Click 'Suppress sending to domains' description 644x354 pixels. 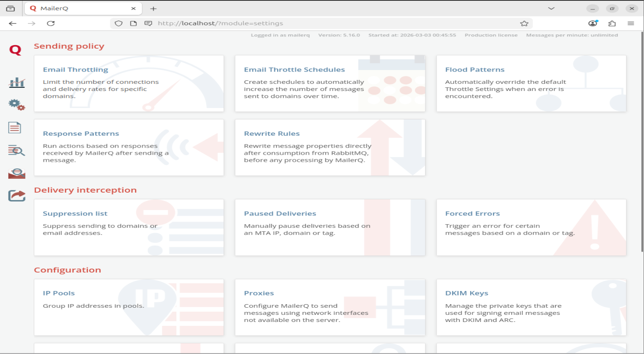coord(100,229)
